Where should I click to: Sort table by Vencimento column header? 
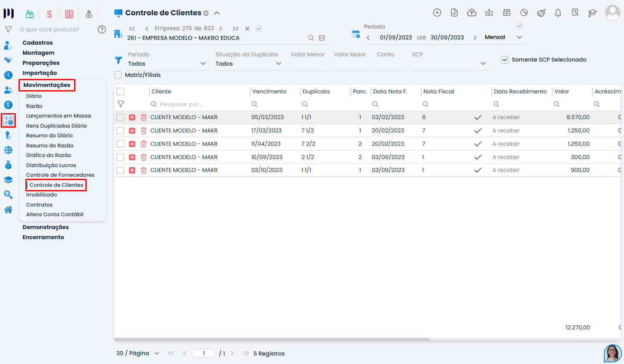(270, 91)
